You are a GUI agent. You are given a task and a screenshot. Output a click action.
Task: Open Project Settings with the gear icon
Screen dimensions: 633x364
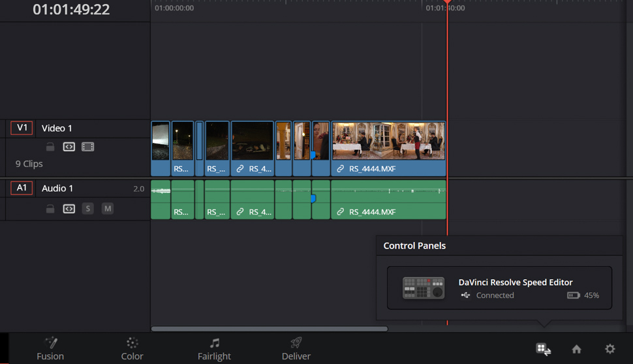[610, 349]
